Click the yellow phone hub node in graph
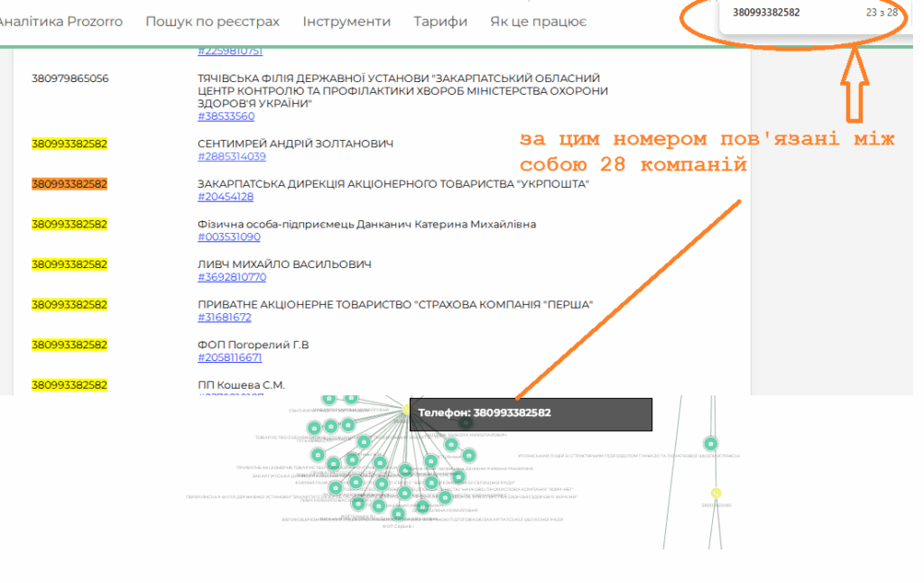Screen dimensions: 924x583 (406, 409)
